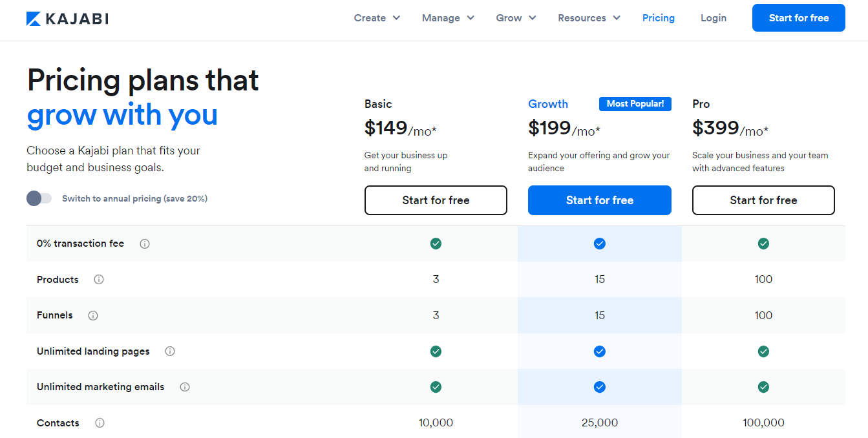Open the Resources dropdown menu
The image size is (868, 438).
[589, 18]
